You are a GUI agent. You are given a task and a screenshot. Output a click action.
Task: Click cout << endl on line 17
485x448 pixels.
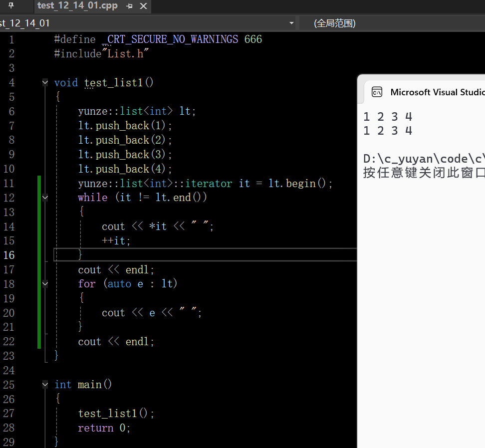pos(116,270)
